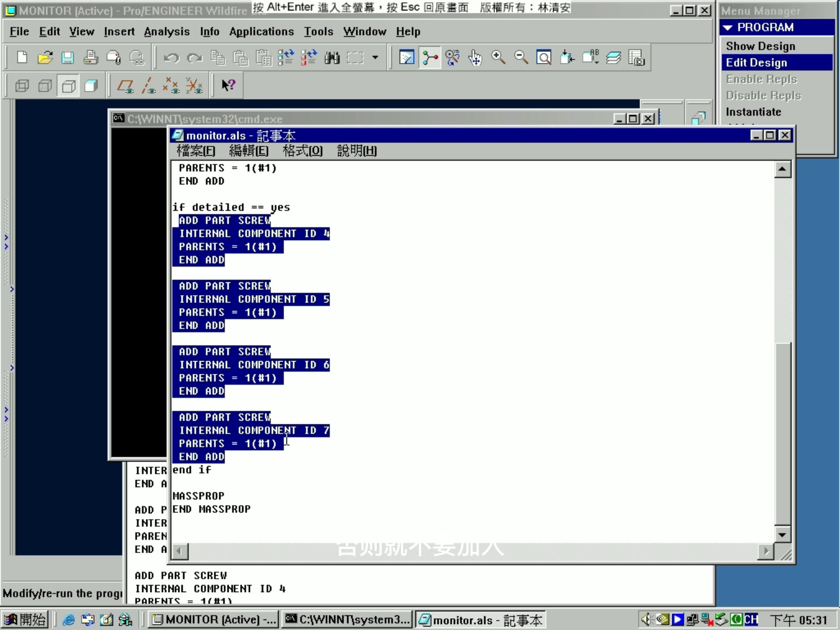Undo the last operation
The height and width of the screenshot is (630, 840).
[x=171, y=57]
